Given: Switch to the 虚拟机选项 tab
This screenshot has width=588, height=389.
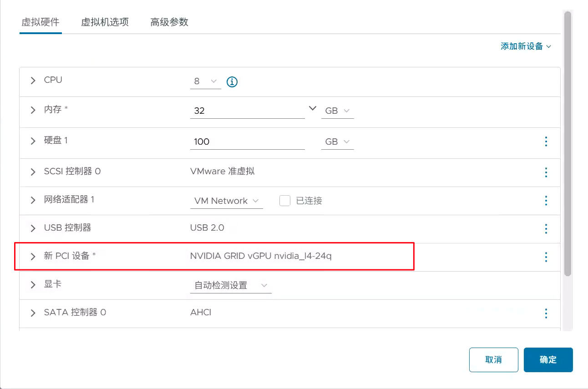Looking at the screenshot, I should (x=105, y=22).
